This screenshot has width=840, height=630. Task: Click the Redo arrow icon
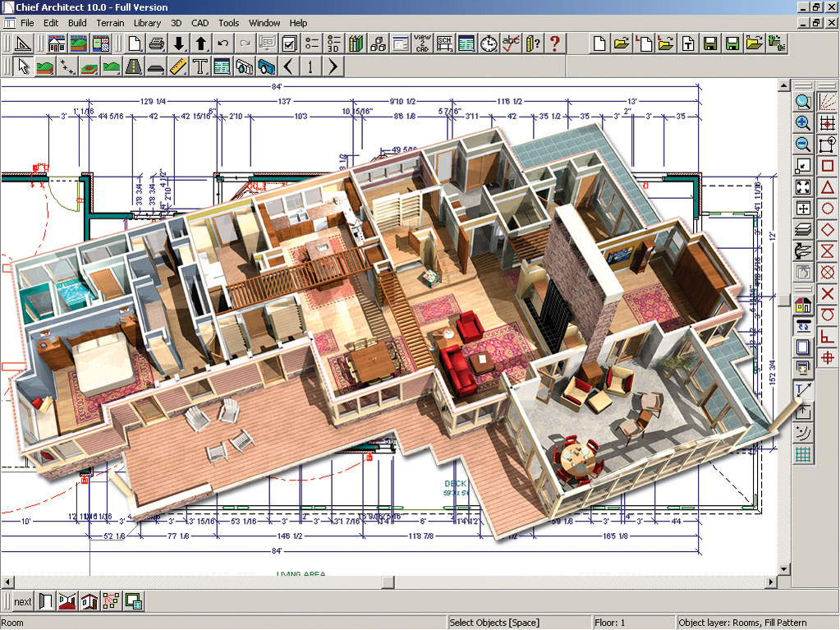pyautogui.click(x=245, y=44)
